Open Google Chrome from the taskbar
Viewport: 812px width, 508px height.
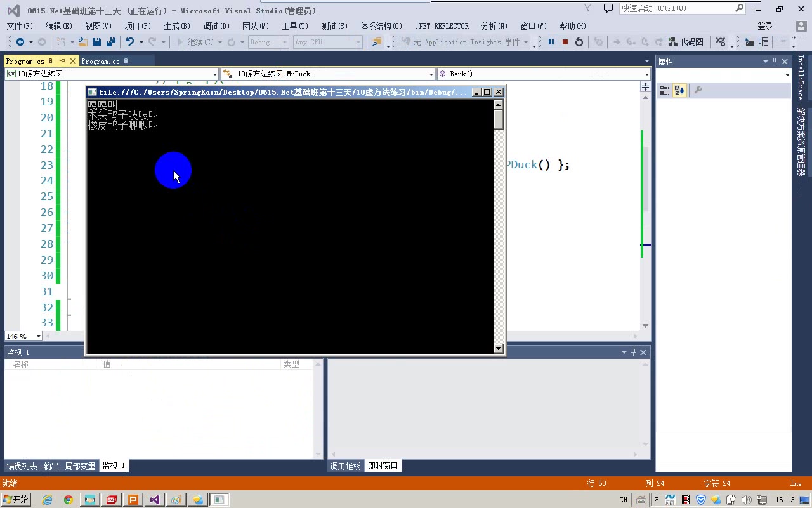tap(69, 500)
